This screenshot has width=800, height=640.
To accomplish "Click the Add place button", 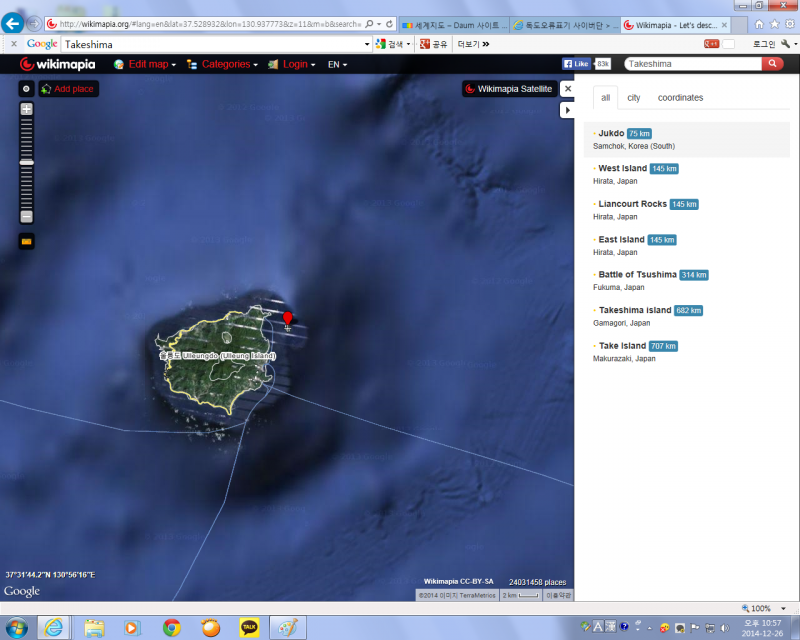I will click(68, 89).
